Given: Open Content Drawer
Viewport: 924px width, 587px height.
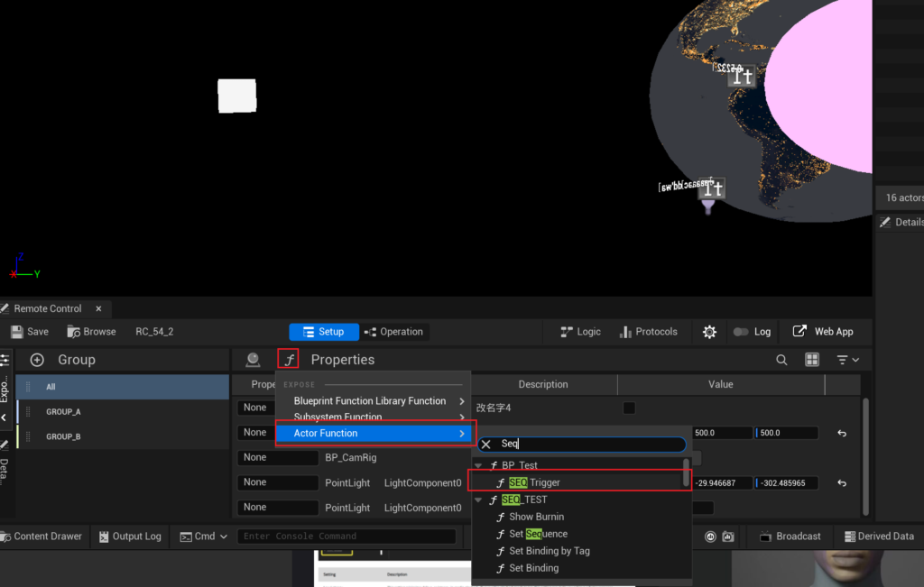Looking at the screenshot, I should tap(42, 537).
